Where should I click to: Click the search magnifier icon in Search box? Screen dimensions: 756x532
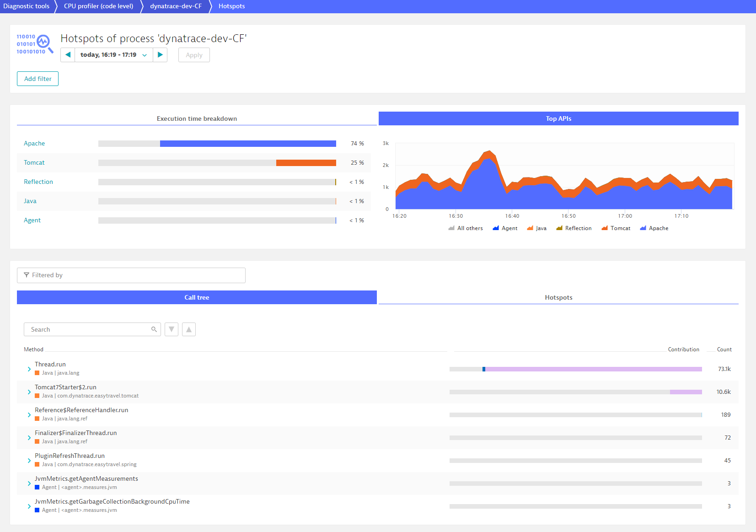[154, 329]
